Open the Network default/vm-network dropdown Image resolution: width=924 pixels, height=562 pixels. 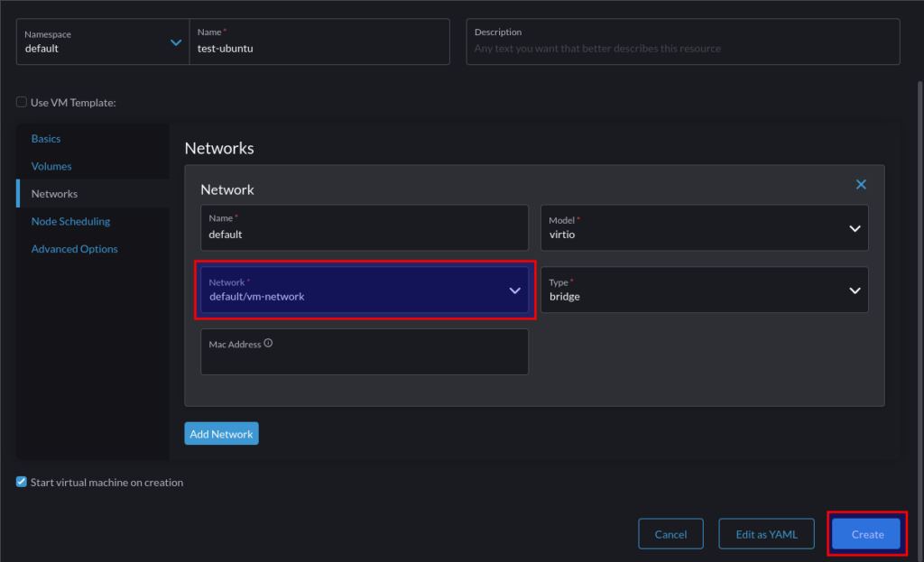(365, 290)
